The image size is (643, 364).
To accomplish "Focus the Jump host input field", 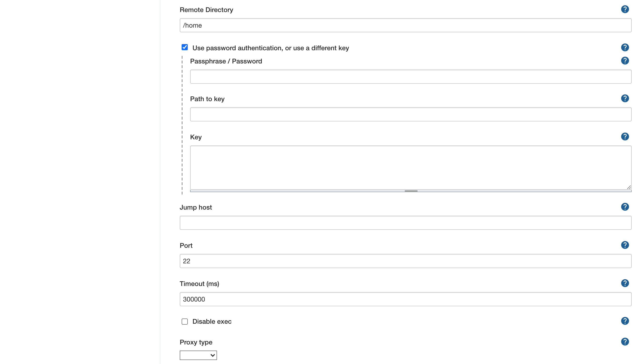I will 405,223.
